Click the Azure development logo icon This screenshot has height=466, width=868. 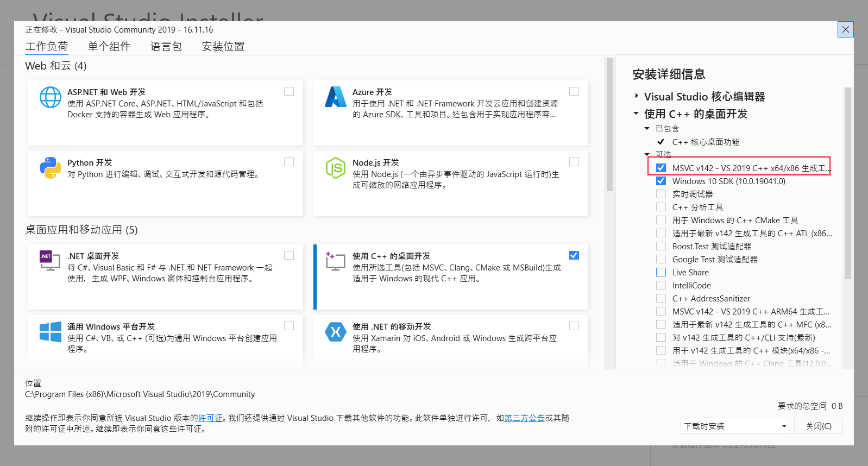pos(336,97)
